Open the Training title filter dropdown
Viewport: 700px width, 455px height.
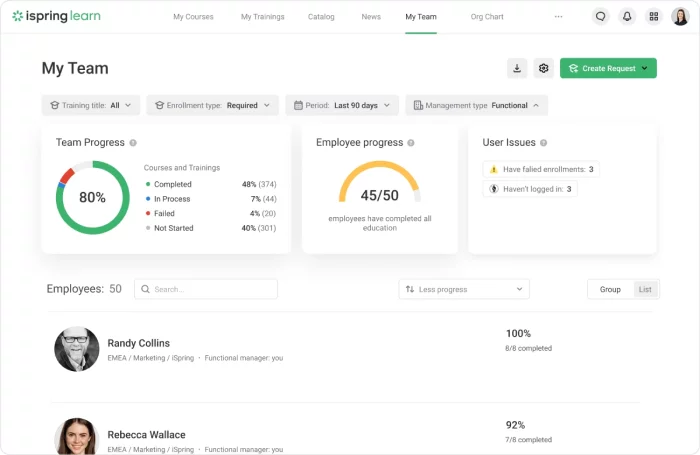pos(91,105)
